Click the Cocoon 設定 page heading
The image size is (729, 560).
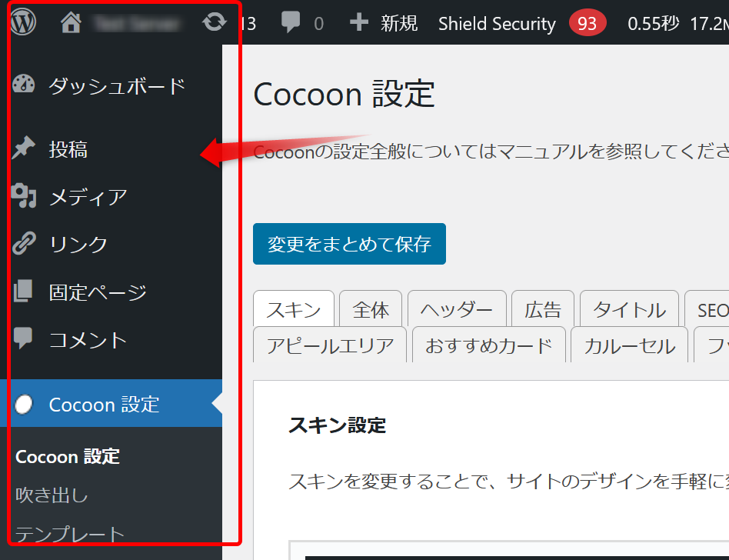coord(344,94)
